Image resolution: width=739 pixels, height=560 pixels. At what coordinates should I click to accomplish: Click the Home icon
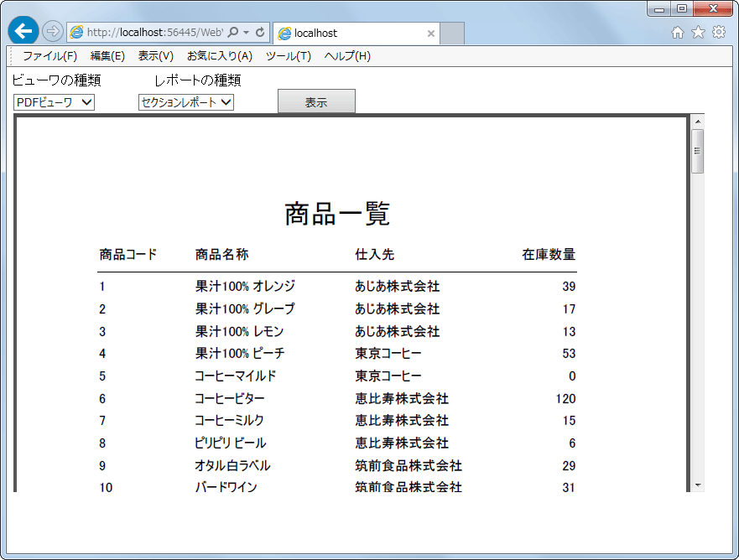[677, 32]
